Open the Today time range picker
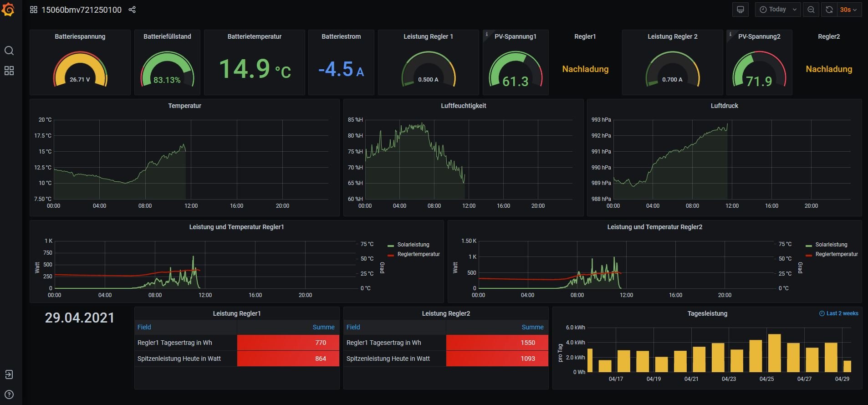The image size is (868, 405). 778,10
